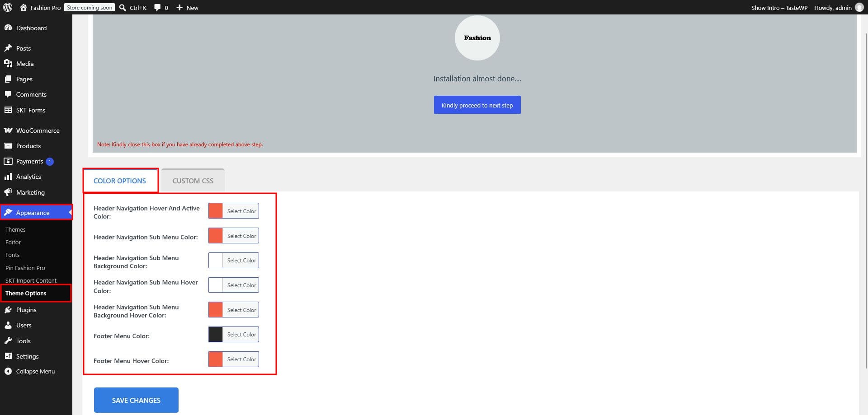Click the SKT Forms icon

click(8, 110)
